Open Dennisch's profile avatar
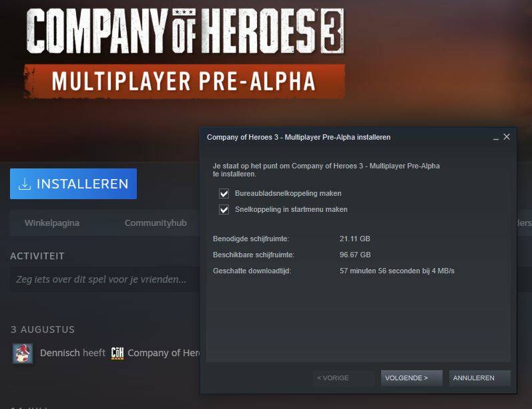 (x=23, y=354)
